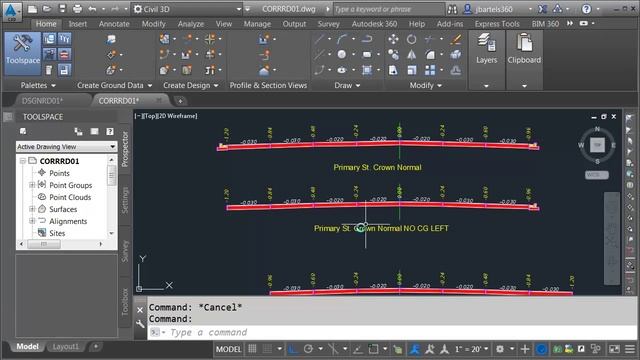Open the Annotate ribbon tab
Image resolution: width=640 pixels, height=360 pixels.
coord(114,24)
